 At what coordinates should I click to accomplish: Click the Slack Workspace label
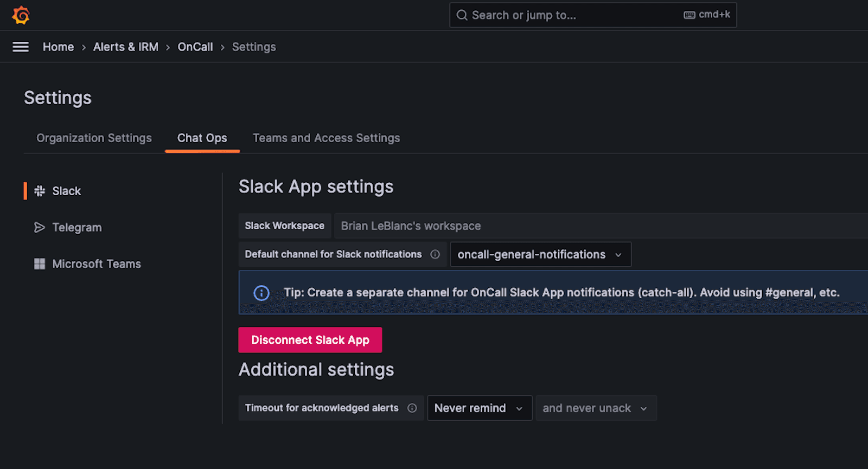click(285, 226)
